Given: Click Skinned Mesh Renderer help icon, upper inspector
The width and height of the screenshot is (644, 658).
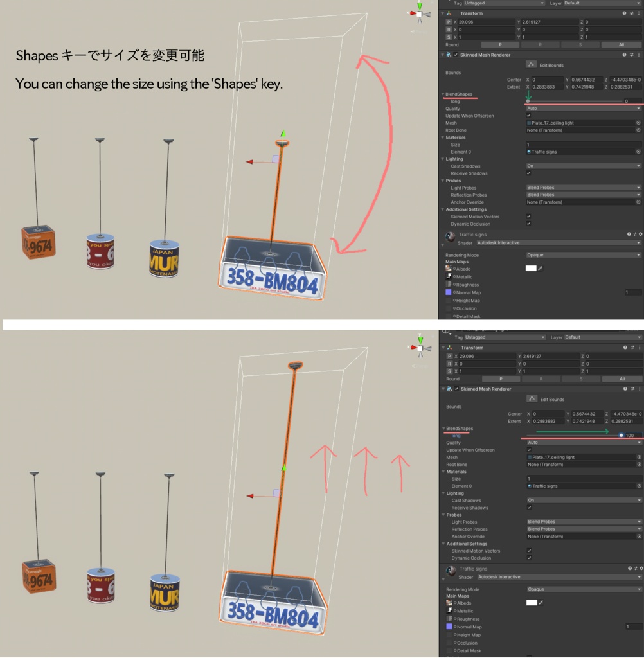Looking at the screenshot, I should tap(624, 55).
